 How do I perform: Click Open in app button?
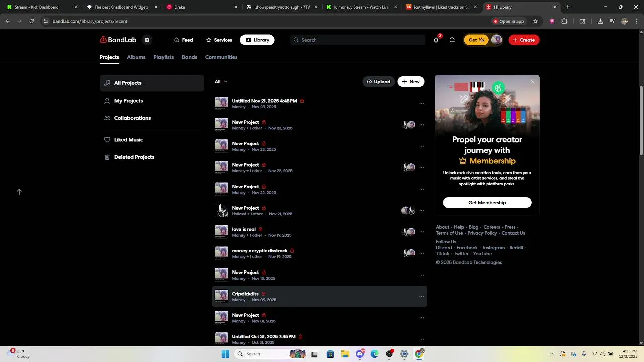pyautogui.click(x=509, y=21)
